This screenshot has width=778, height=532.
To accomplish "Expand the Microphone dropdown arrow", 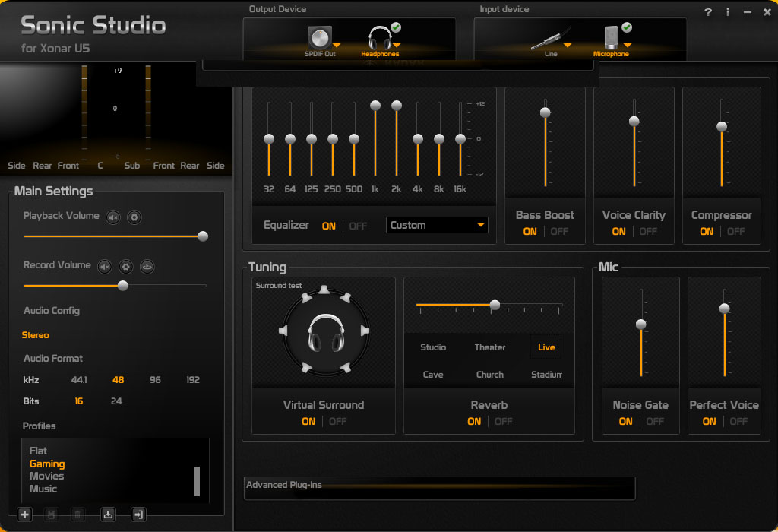I will point(628,46).
